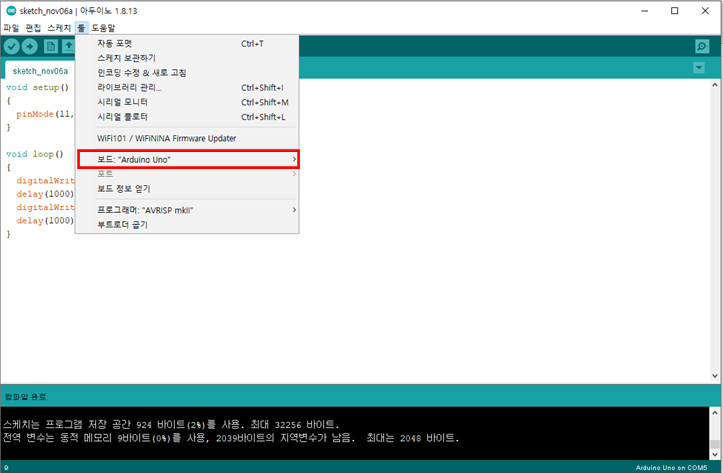Click console line about 924 바이트
The height and width of the screenshot is (473, 723).
pos(171,425)
